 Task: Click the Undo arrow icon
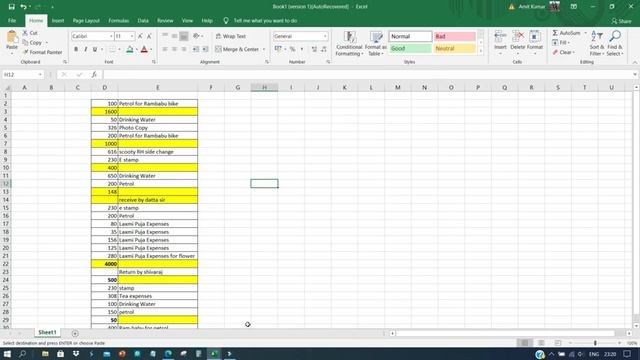pyautogui.click(x=23, y=7)
